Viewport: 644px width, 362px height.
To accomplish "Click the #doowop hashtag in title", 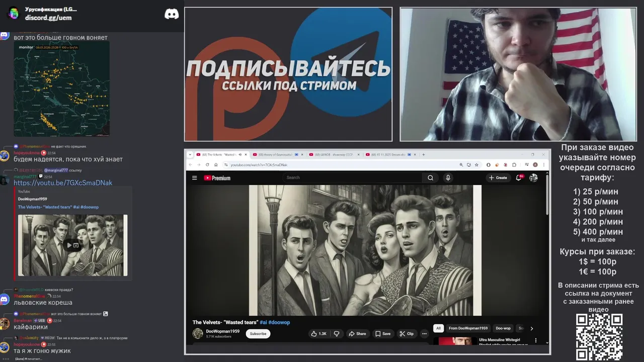I will click(x=279, y=322).
